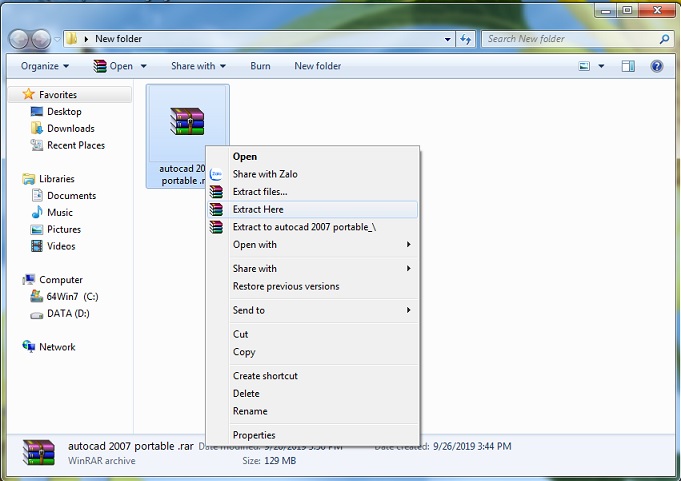Viewport: 681px width, 481px height.
Task: Choose Extract Here from context menu
Action: [x=258, y=210]
